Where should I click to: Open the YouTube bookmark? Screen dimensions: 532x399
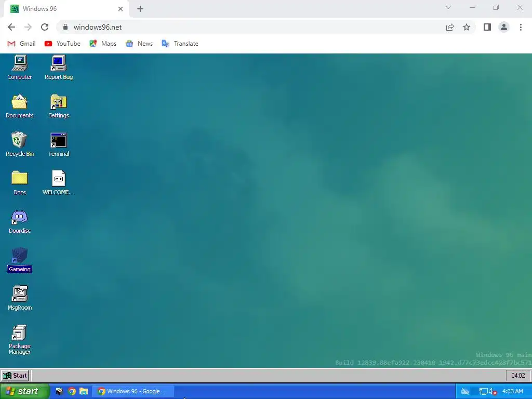[62, 44]
